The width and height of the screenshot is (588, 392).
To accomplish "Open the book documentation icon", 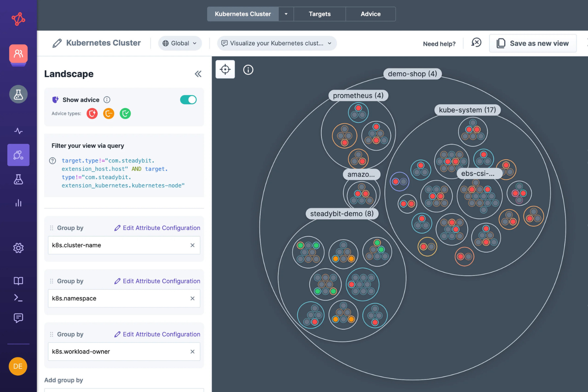I will [18, 281].
